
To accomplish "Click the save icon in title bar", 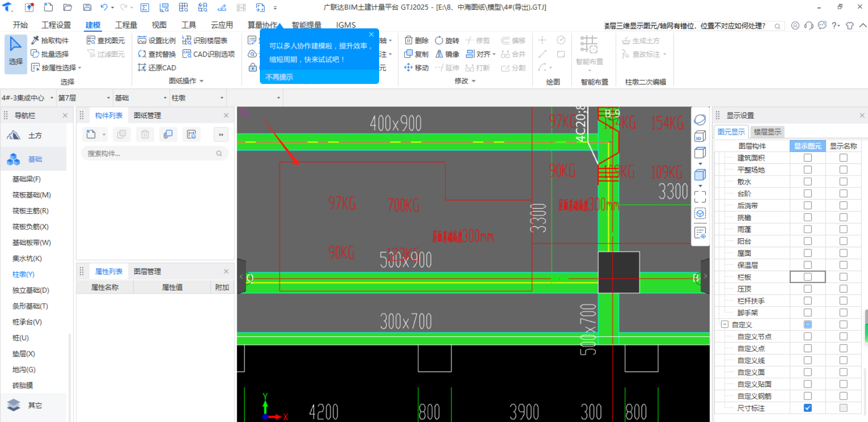I will coord(87,7).
